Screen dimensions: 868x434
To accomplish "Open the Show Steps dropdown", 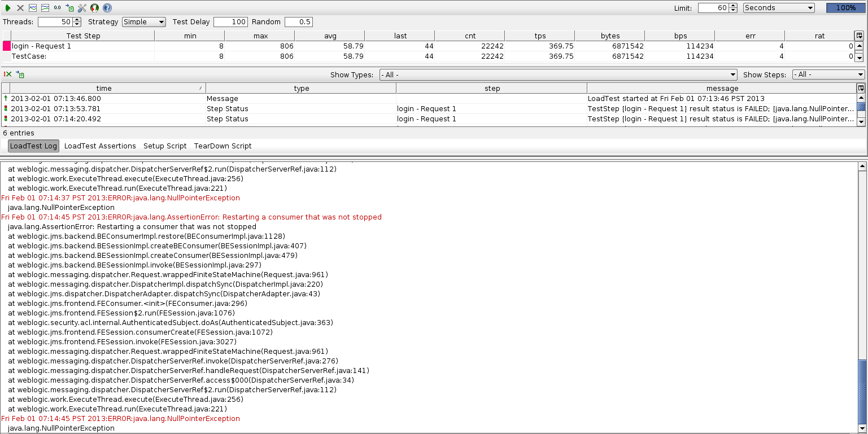I will (x=828, y=74).
